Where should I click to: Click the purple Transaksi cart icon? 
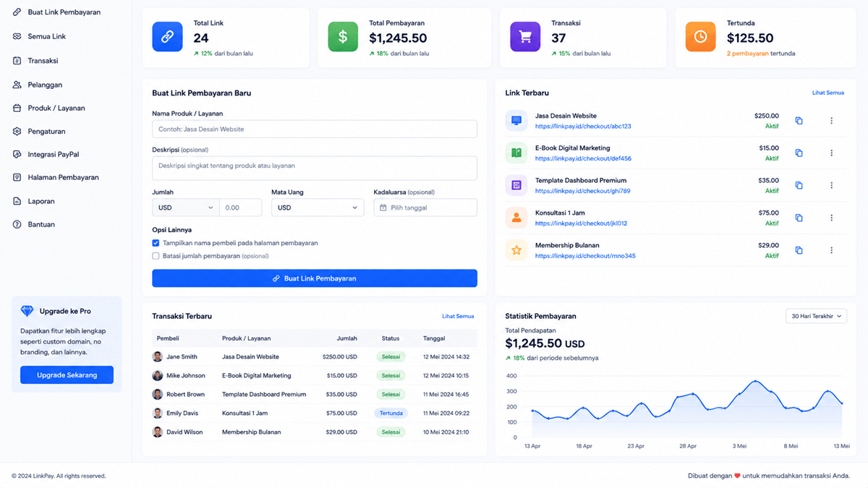click(x=525, y=37)
